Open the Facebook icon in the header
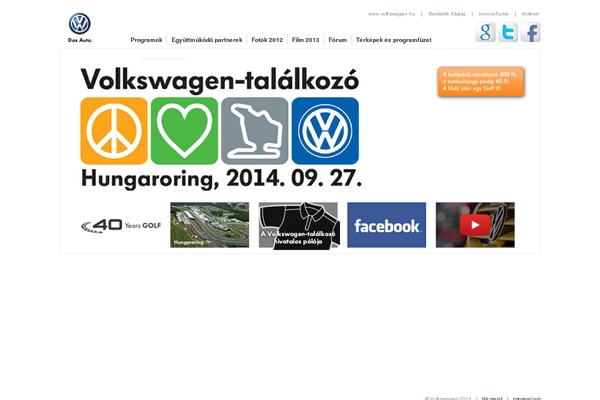The height and width of the screenshot is (400, 600). coord(530,32)
